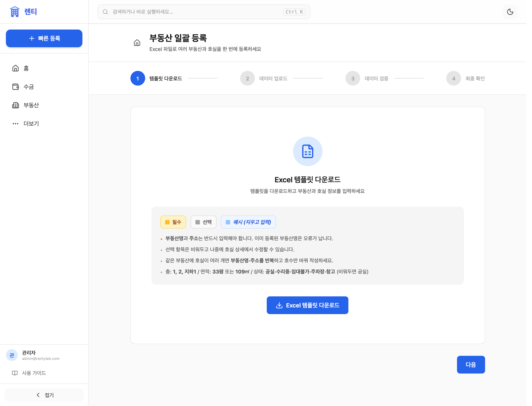The width and height of the screenshot is (532, 406).
Task: Click the download icon in Excel button
Action: [279, 305]
